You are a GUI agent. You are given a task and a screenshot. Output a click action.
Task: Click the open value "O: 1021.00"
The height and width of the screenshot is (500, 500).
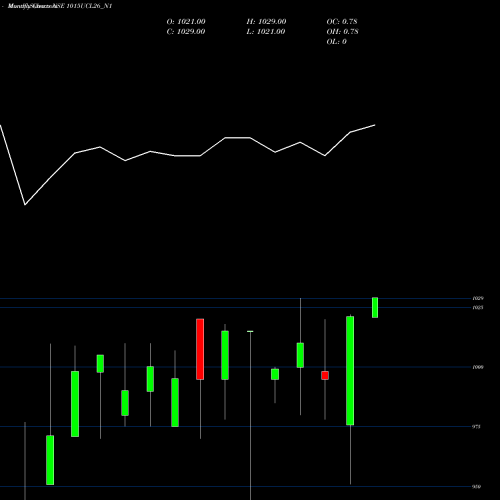tap(186, 22)
